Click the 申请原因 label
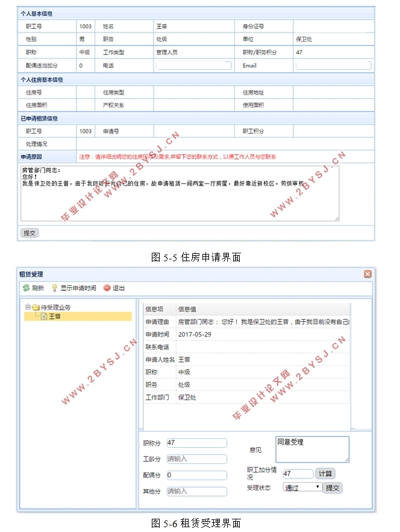This screenshot has width=400, height=532. tap(31, 156)
